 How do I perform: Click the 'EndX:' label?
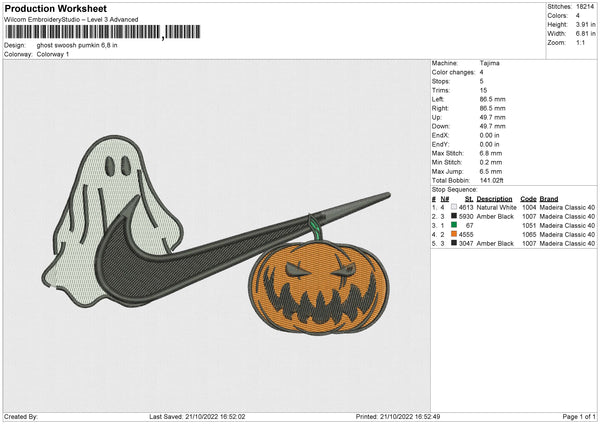point(440,135)
